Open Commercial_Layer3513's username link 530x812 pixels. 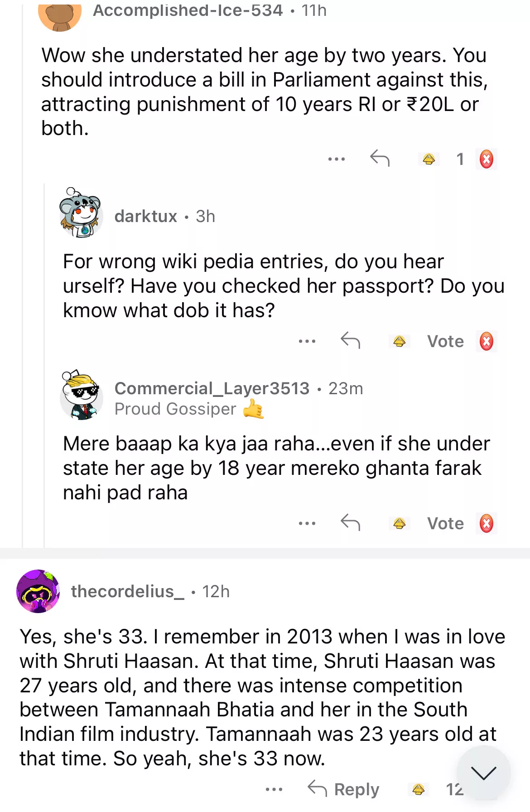[x=212, y=388]
